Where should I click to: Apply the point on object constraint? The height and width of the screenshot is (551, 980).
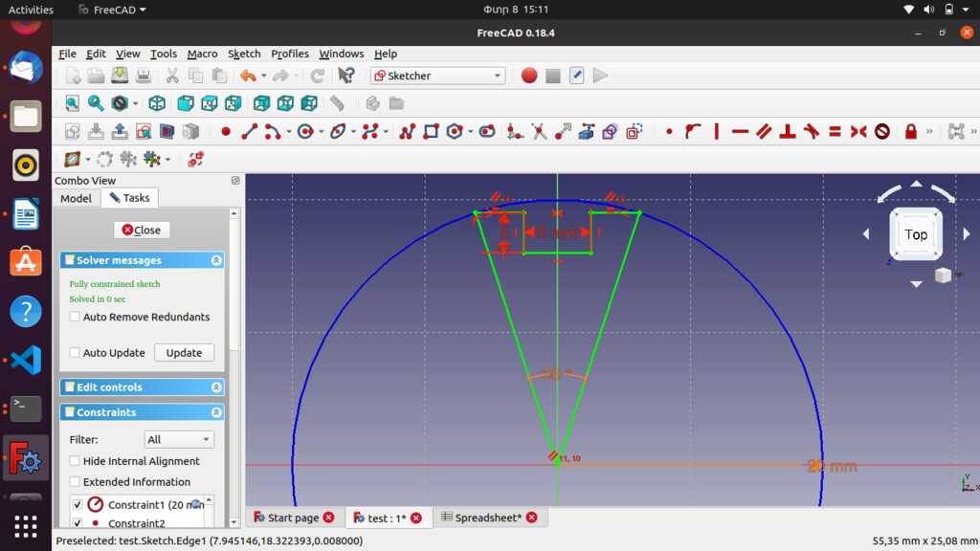693,132
